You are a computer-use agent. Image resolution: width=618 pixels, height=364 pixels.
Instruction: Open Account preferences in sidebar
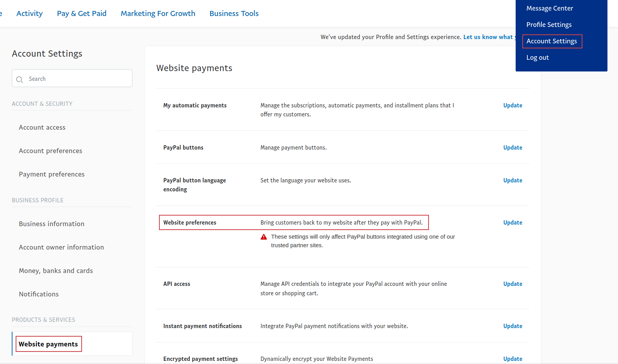tap(50, 151)
